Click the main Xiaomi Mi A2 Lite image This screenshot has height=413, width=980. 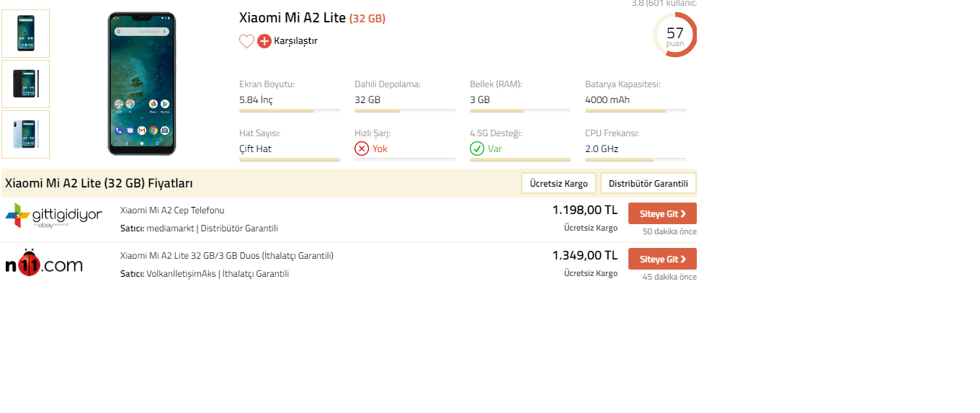[x=142, y=84]
